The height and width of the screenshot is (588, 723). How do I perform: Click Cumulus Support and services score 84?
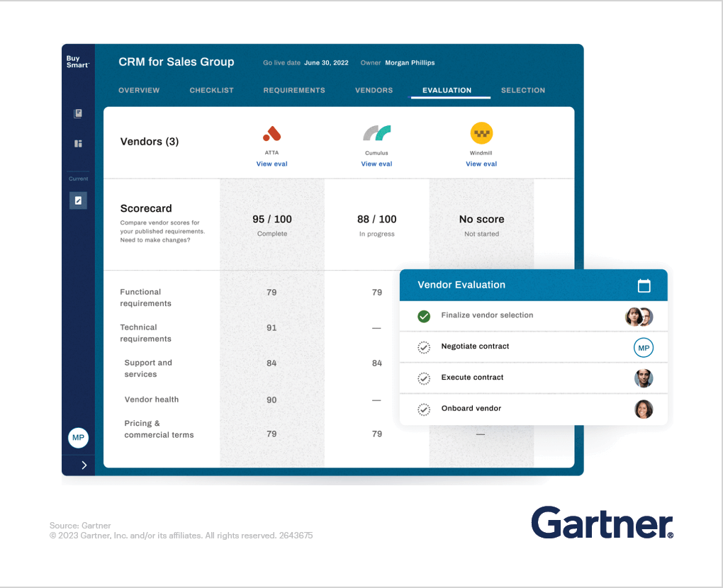pos(376,363)
